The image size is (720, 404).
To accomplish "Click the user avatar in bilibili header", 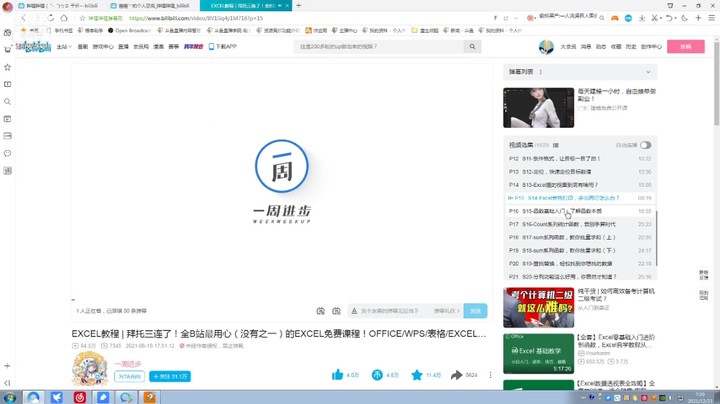I will pos(546,47).
